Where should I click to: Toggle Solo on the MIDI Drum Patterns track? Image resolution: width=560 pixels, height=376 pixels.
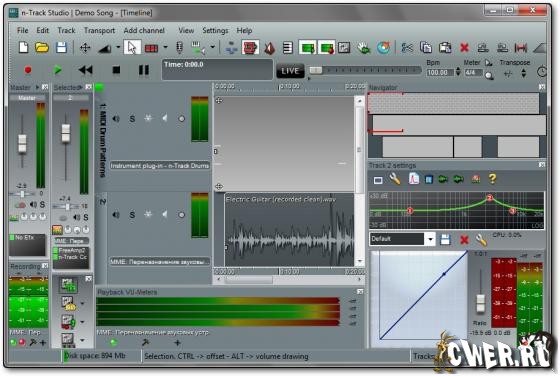coord(132,119)
